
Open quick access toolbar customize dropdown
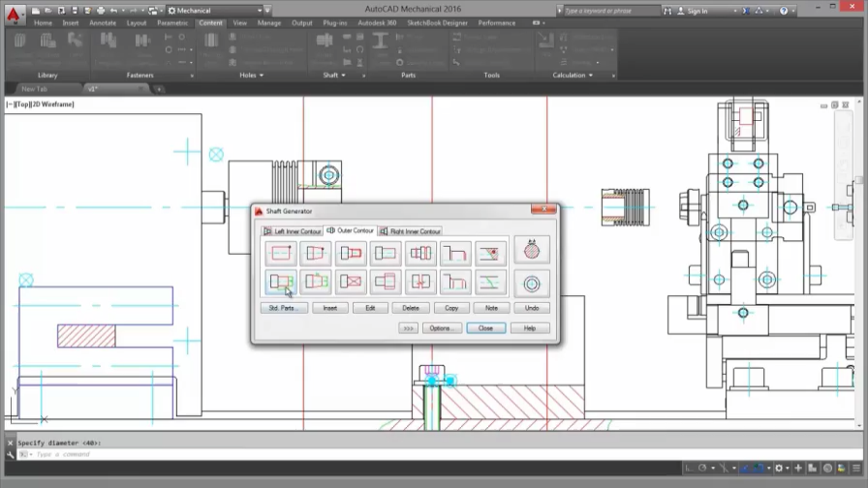268,11
